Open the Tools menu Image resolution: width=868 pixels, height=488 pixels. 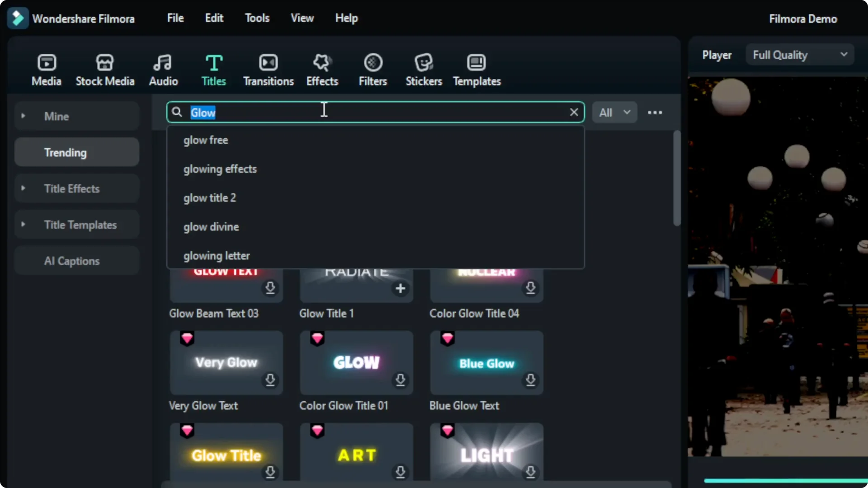coord(257,18)
